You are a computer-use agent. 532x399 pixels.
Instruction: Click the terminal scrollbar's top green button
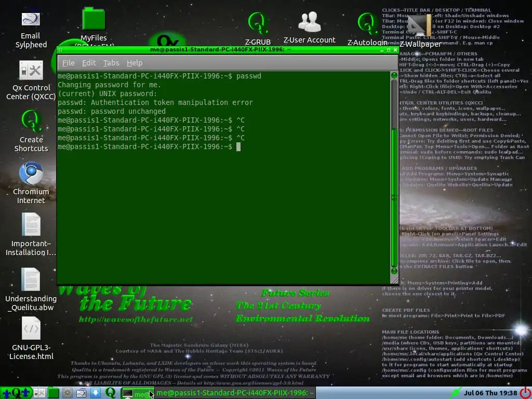[394, 75]
